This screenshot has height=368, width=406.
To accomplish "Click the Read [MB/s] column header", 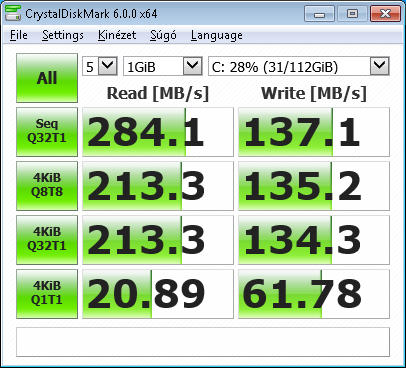I will 158,93.
